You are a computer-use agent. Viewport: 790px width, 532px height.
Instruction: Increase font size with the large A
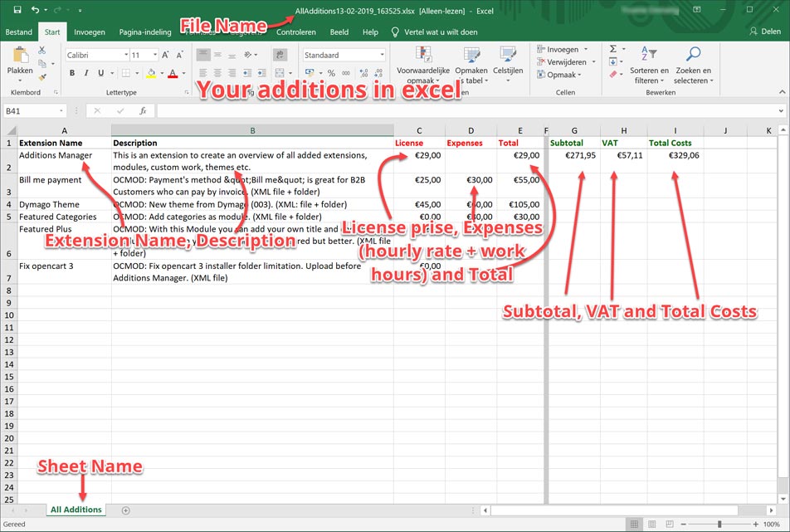pos(165,55)
